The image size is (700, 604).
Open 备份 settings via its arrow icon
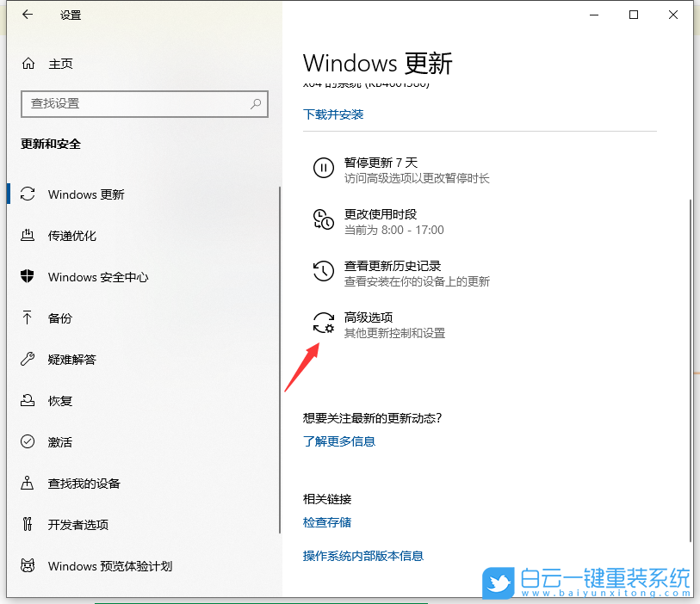[28, 318]
